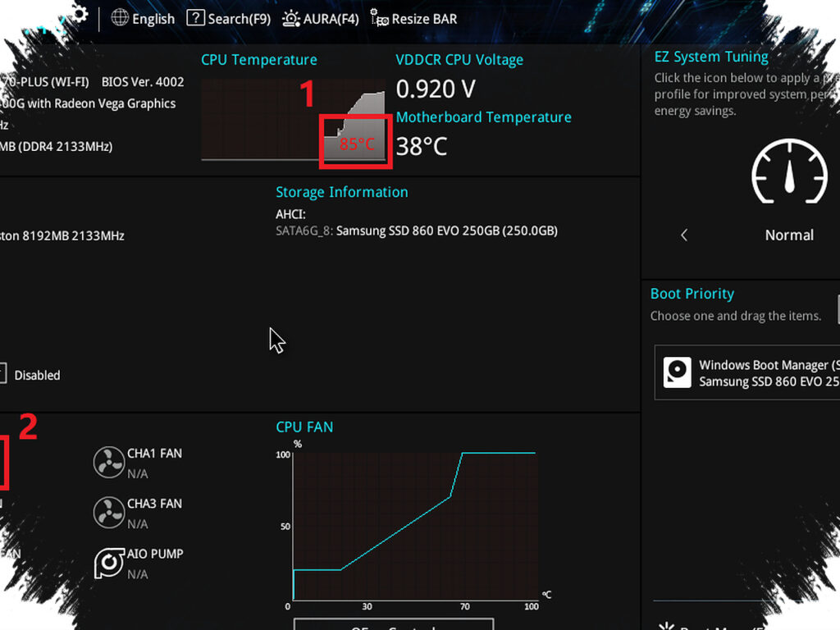Select the CHA1 FAN label
Image resolution: width=840 pixels, height=630 pixels.
click(154, 453)
